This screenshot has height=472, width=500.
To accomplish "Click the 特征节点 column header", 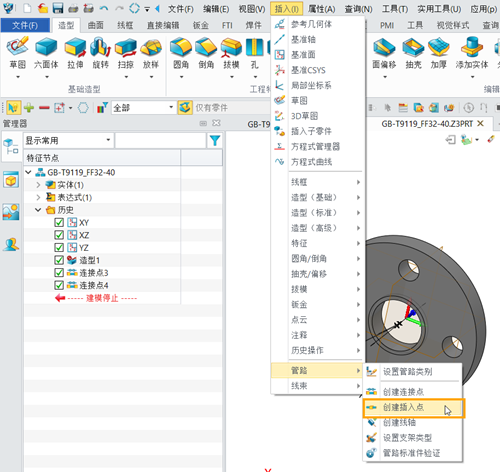I will [x=102, y=158].
